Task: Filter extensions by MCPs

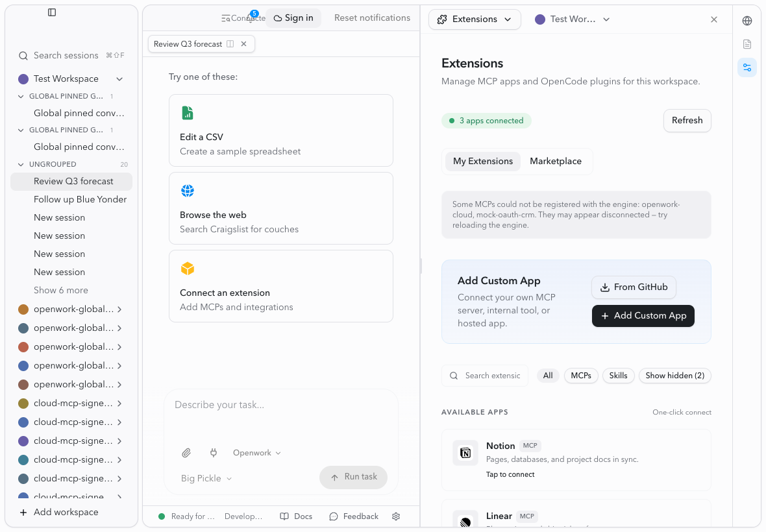Action: (581, 376)
